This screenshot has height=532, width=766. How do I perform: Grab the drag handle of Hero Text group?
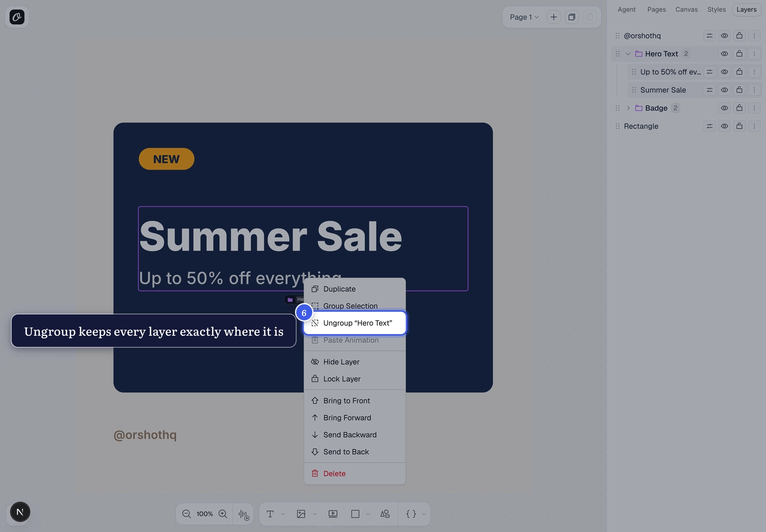[618, 54]
